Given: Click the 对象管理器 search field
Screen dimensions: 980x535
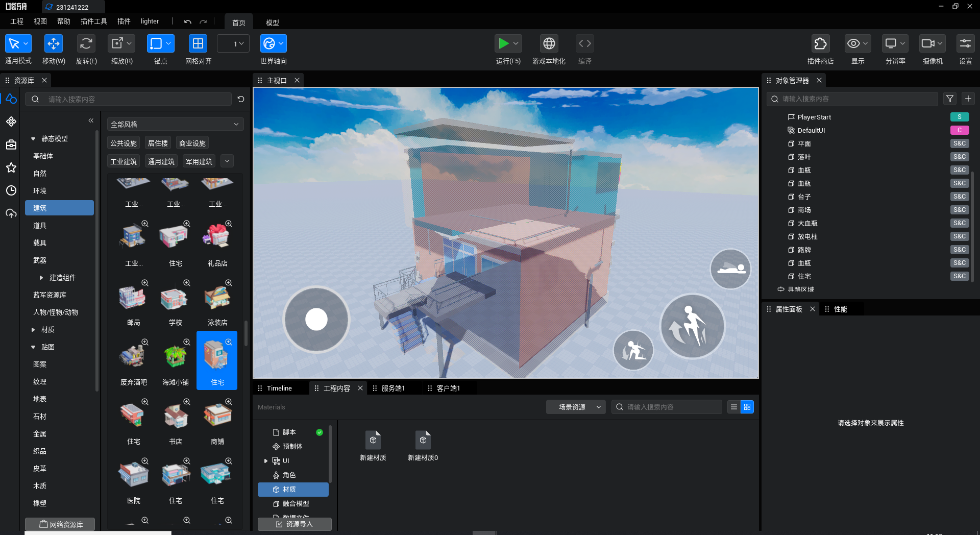Looking at the screenshot, I should [853, 99].
